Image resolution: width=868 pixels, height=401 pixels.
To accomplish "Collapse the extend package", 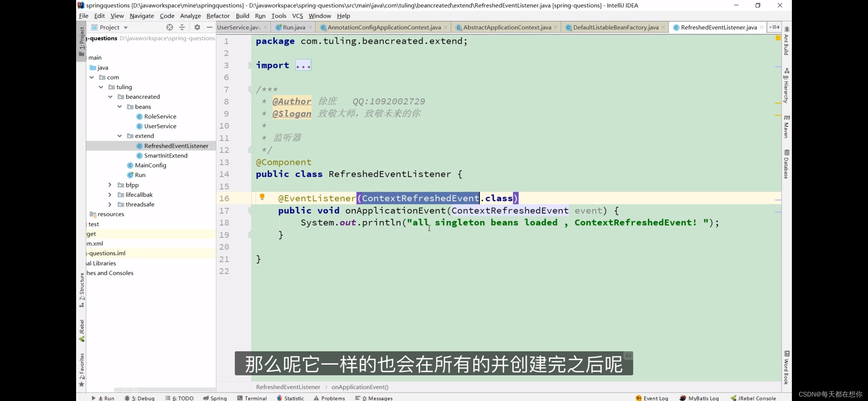I will pos(120,136).
